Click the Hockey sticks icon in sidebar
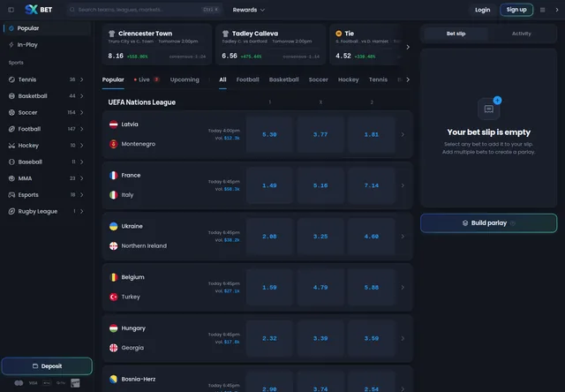The image size is (565, 392). pyautogui.click(x=11, y=146)
